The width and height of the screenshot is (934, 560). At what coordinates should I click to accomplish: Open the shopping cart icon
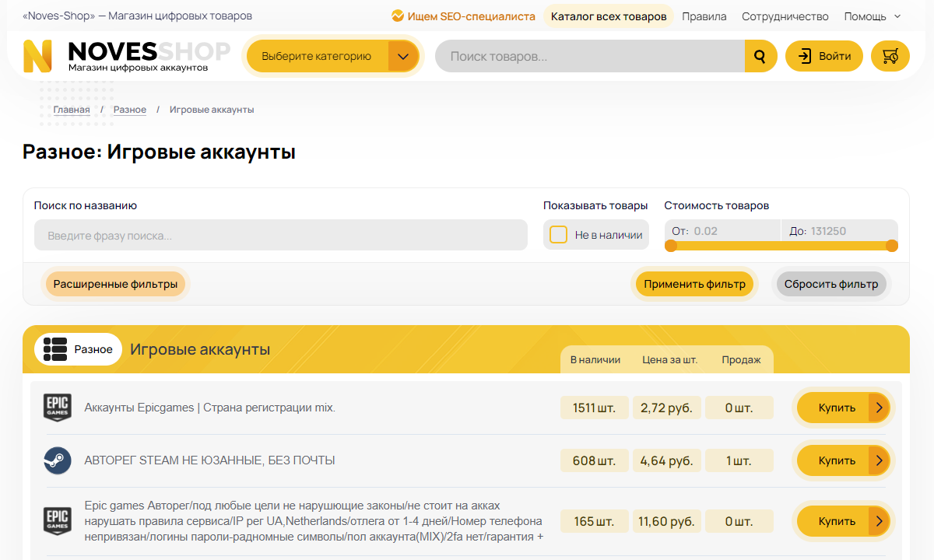pyautogui.click(x=890, y=56)
